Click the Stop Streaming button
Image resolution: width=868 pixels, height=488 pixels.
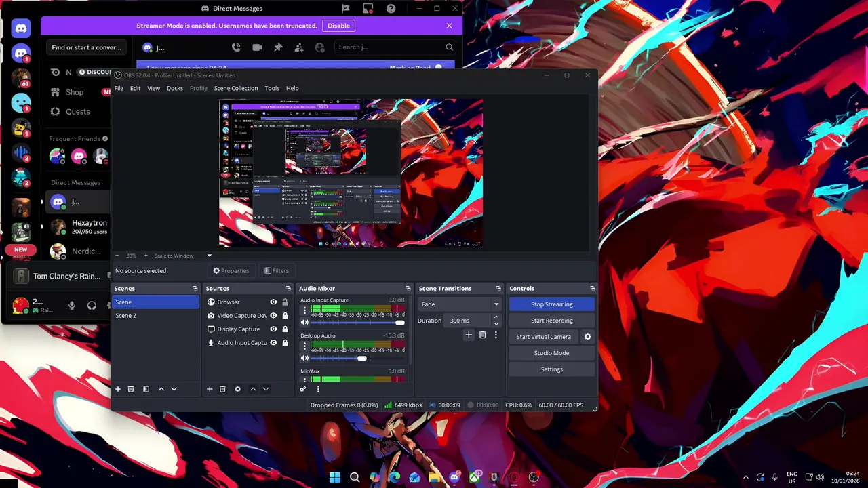pyautogui.click(x=552, y=304)
